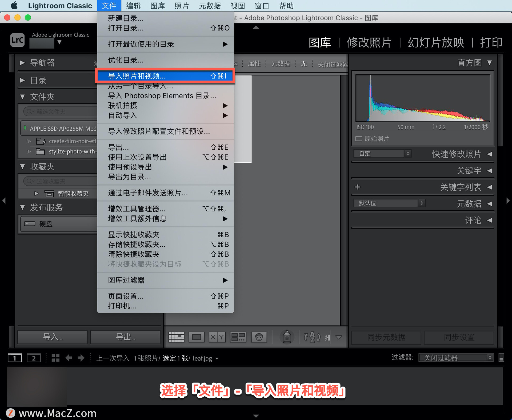Toggle the 原始照片 checkbox
Viewport: 512px width, 420px height.
coord(359,139)
